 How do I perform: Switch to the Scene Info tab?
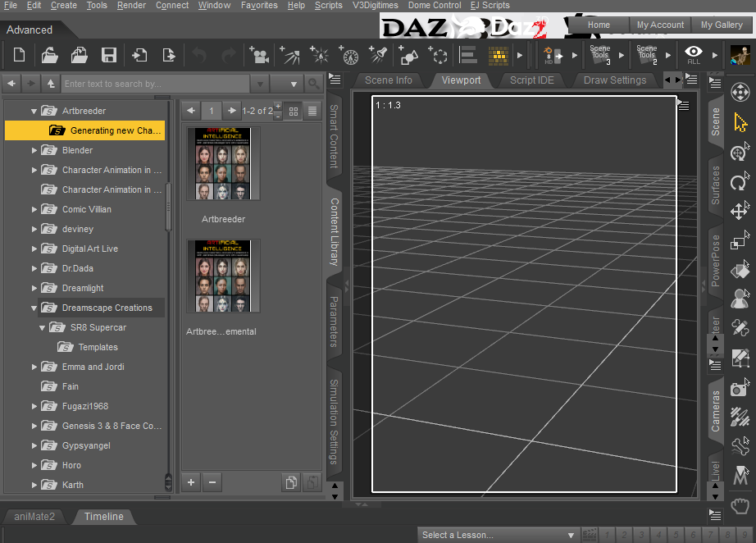(x=388, y=80)
